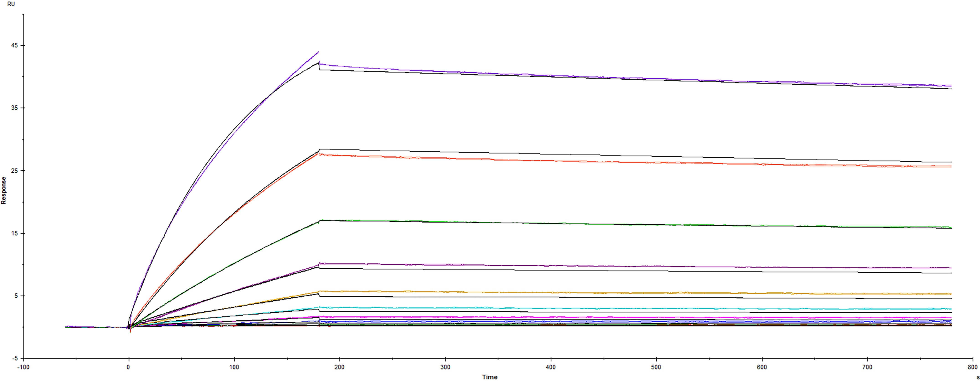Select the y-axis tick label 45

(x=14, y=45)
